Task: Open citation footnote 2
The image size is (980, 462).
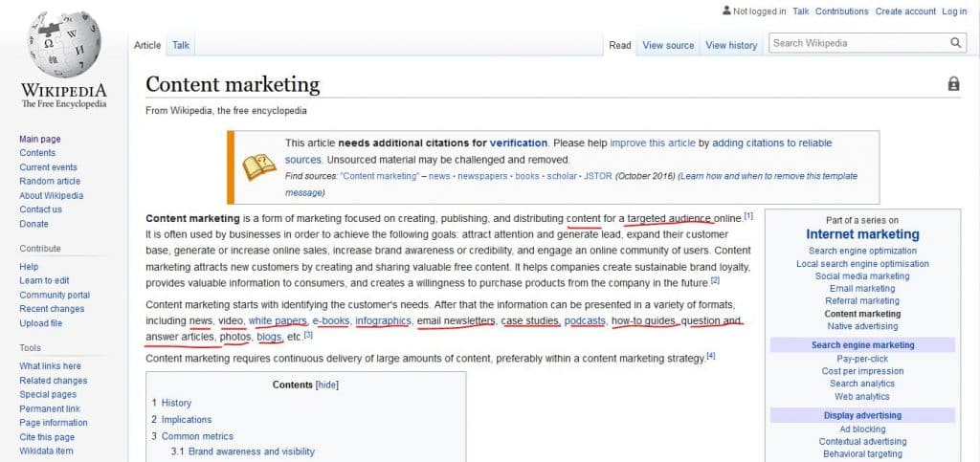Action: [715, 281]
